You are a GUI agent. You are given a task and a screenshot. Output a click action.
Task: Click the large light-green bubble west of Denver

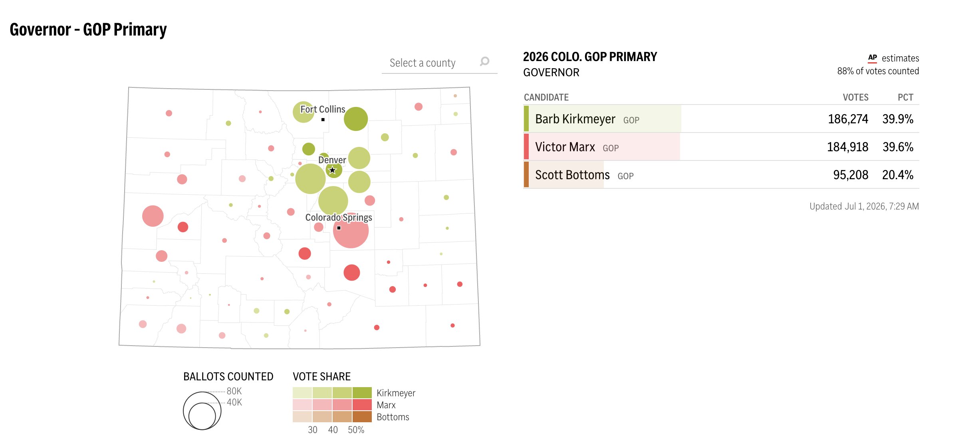click(x=310, y=179)
